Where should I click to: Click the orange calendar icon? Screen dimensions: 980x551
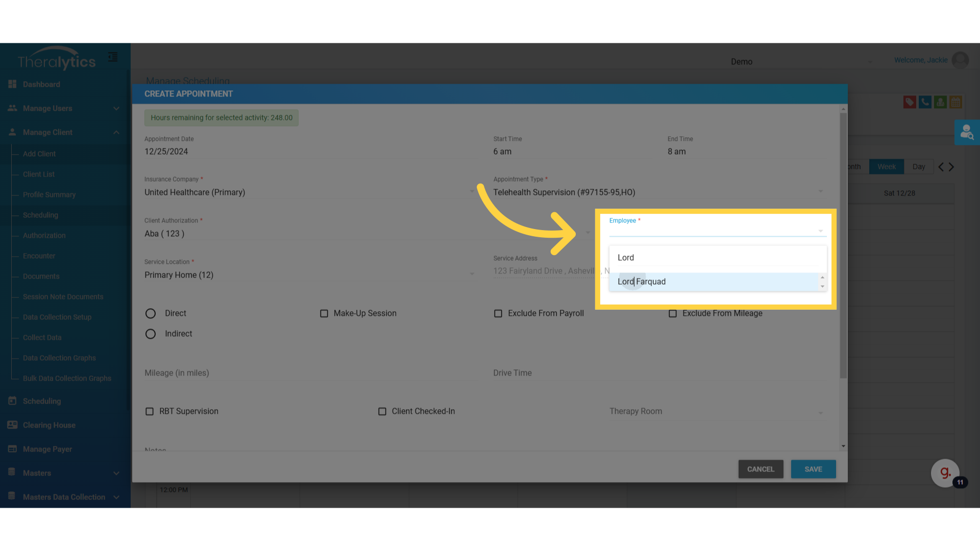click(x=955, y=102)
